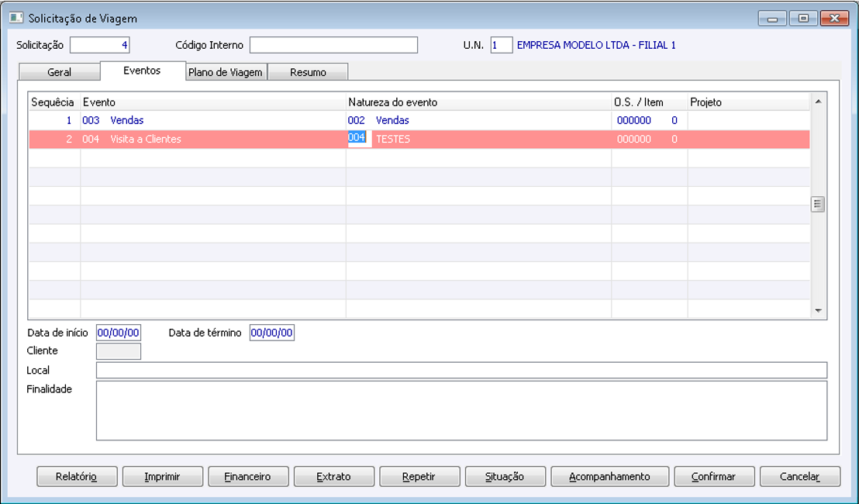Select the '004 Visita a Clientes' event cell
Viewport: 859px width, 504px height.
point(213,139)
